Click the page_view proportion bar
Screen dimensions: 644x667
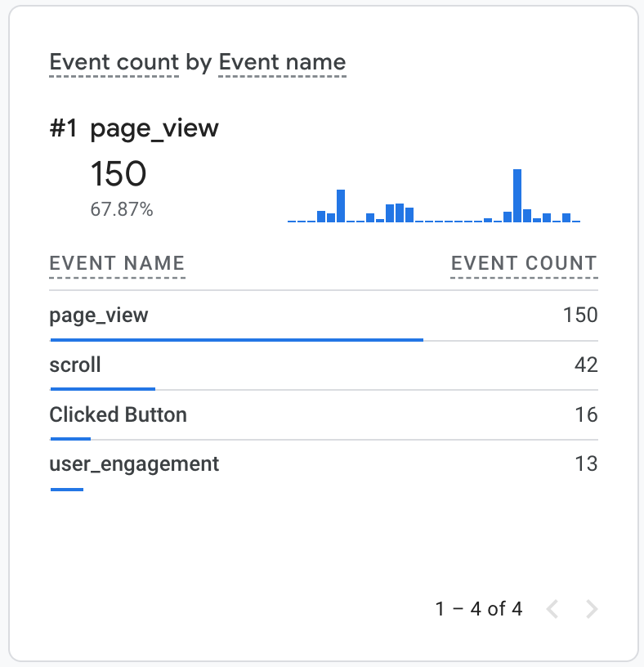pos(237,340)
